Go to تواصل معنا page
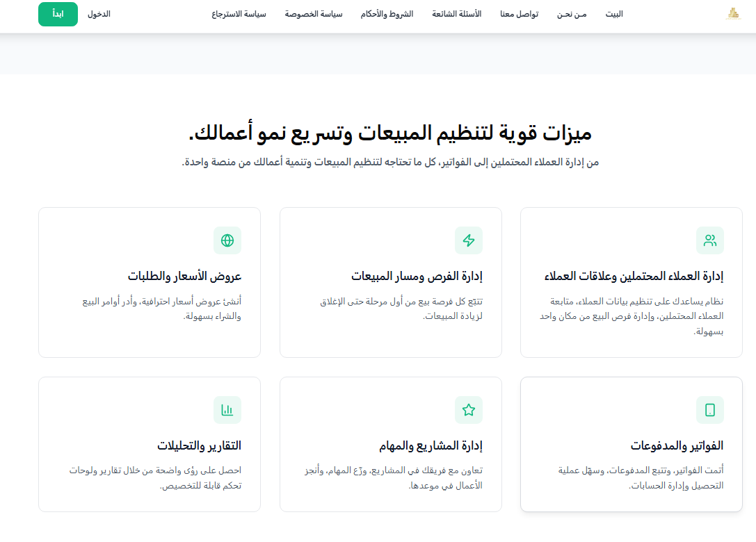 520,14
